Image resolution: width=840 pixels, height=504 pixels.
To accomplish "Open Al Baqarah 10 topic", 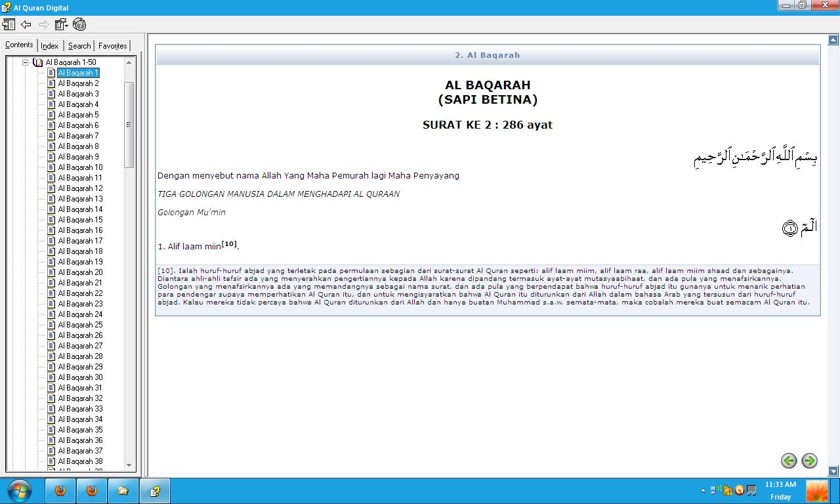I will coord(80,167).
